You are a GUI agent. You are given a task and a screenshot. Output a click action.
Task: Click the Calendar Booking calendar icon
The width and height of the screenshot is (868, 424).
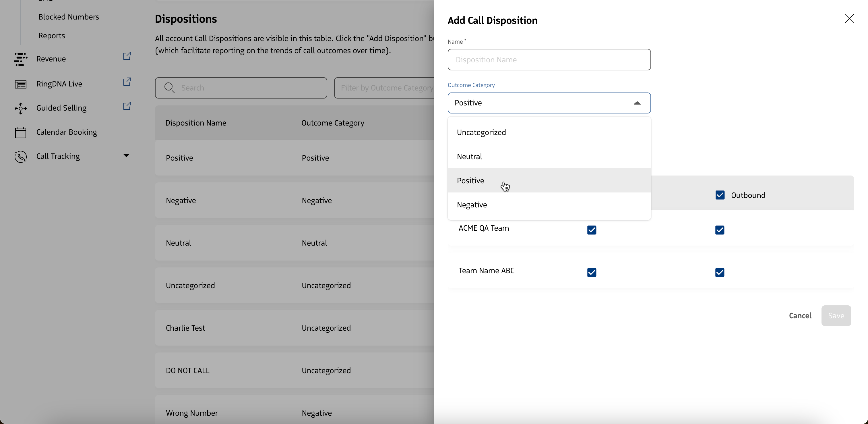21,132
